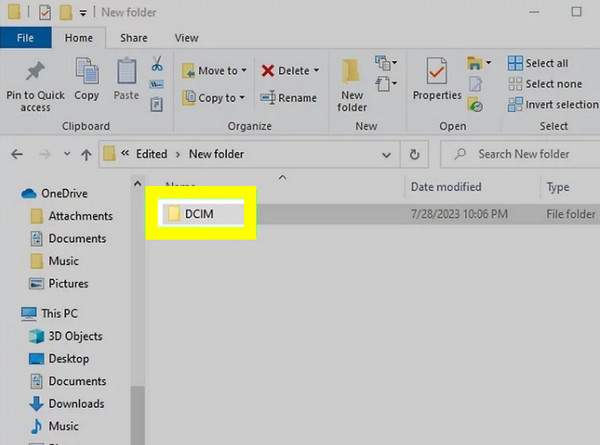Click 7/28/2023 10:06 PM date cell
Viewport: 600px width, 445px height.
click(459, 214)
